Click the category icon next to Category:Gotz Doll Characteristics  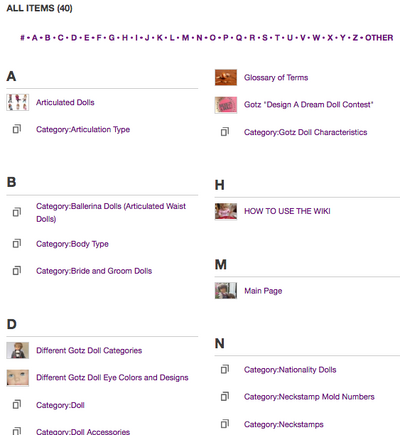(x=225, y=132)
